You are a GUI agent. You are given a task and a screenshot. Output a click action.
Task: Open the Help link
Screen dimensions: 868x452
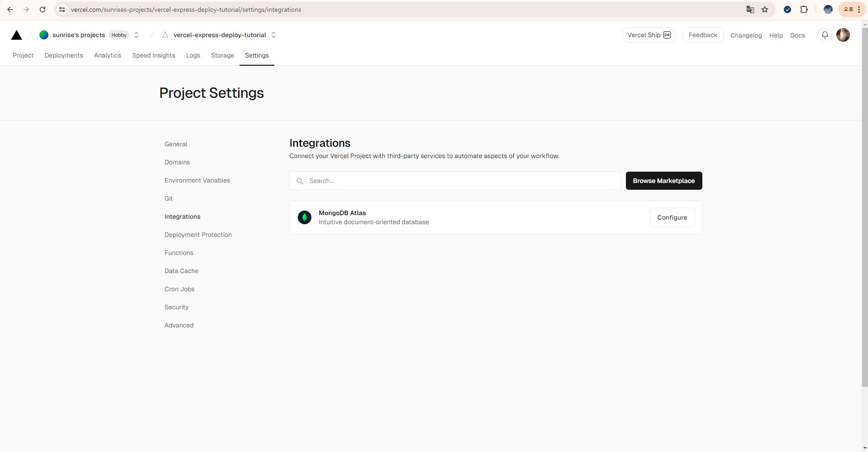776,35
